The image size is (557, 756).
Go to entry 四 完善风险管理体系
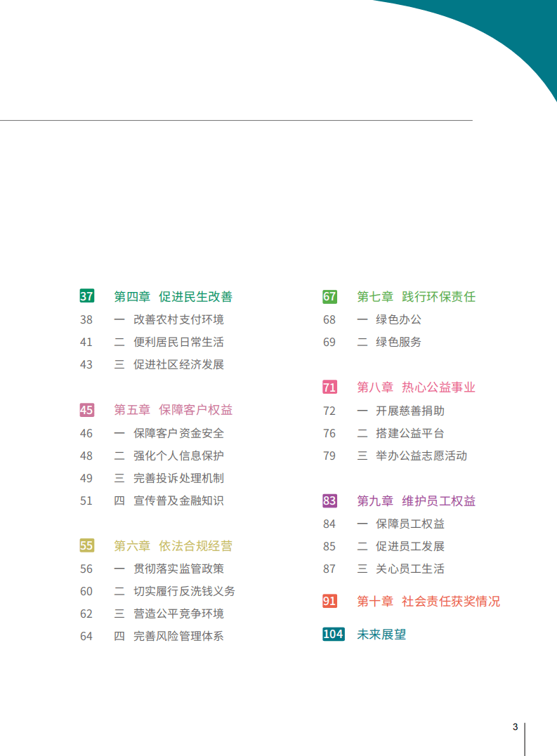click(169, 637)
